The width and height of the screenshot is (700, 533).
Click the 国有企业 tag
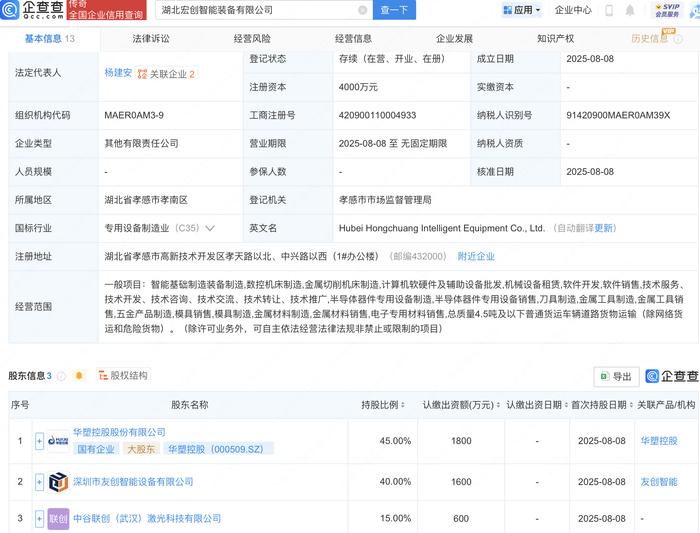pos(96,449)
